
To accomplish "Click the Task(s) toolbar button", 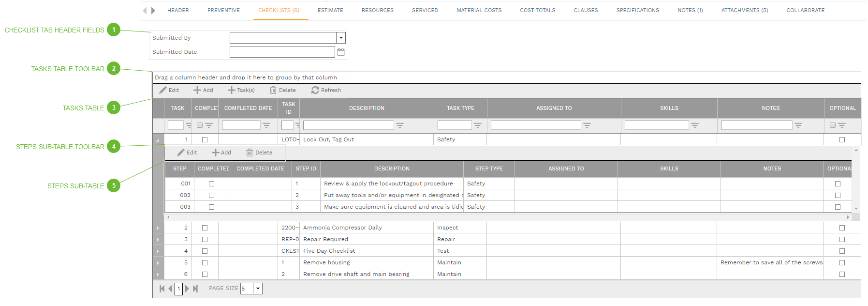I will coord(241,90).
